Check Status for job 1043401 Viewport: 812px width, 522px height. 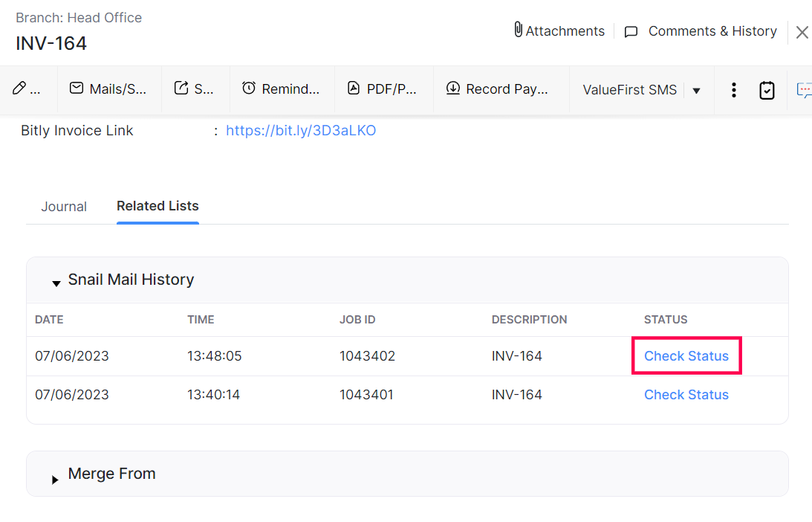[x=686, y=395]
